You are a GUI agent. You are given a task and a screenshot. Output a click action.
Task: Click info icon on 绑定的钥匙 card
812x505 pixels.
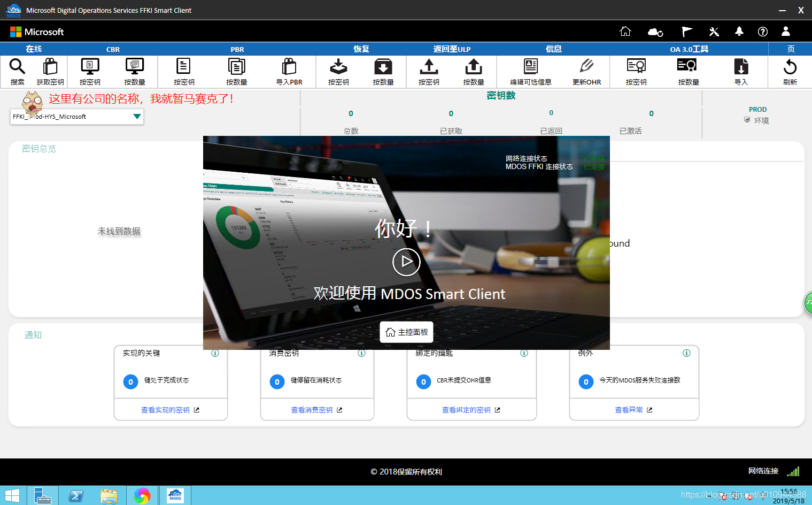(524, 353)
